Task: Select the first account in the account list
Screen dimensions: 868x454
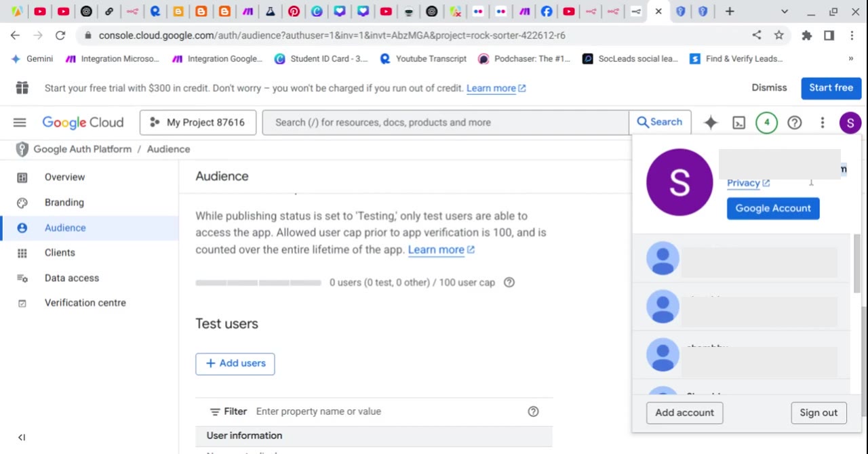Action: (741, 260)
